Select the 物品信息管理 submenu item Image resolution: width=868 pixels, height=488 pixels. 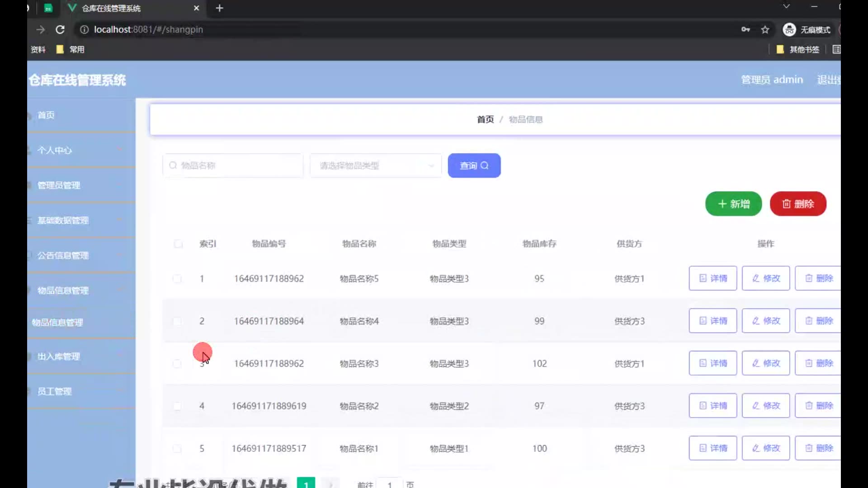[x=57, y=323]
